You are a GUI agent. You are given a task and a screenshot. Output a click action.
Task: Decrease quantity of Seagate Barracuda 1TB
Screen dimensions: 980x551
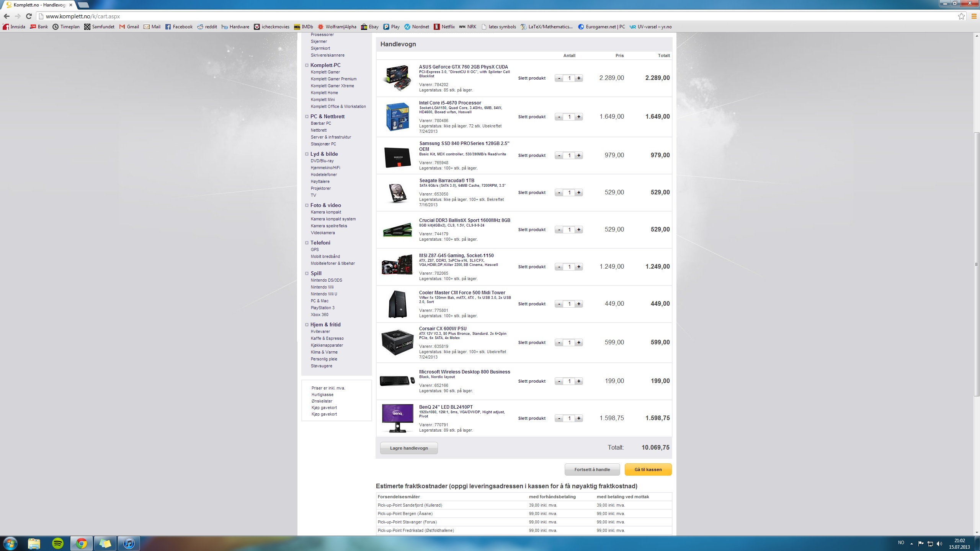[559, 192]
